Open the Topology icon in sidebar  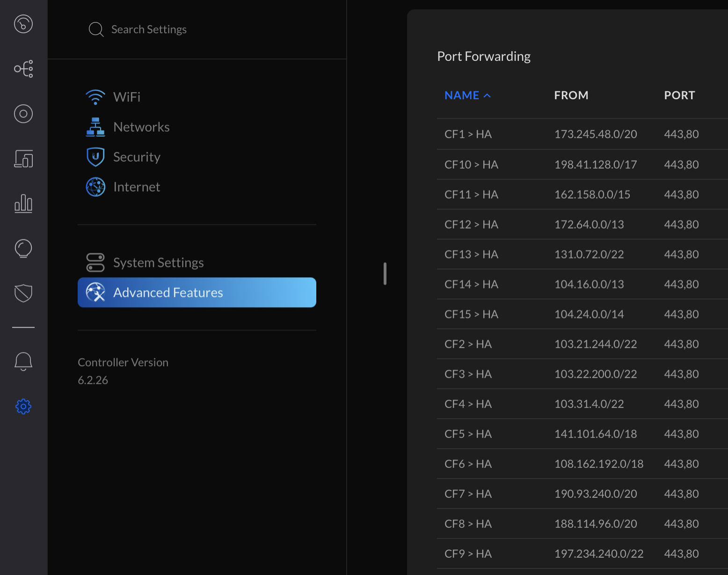23,69
